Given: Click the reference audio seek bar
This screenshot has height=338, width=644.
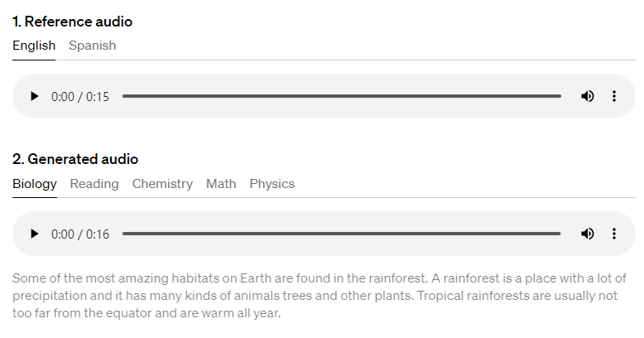Looking at the screenshot, I should (341, 96).
